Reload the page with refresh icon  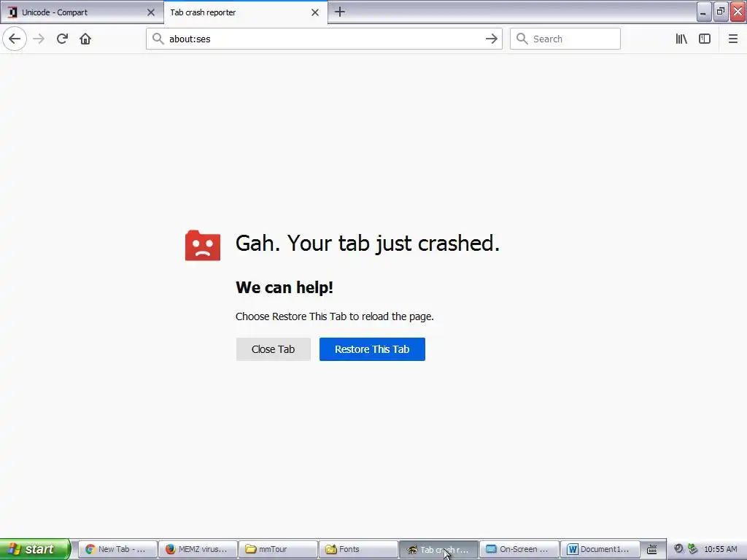click(x=62, y=39)
